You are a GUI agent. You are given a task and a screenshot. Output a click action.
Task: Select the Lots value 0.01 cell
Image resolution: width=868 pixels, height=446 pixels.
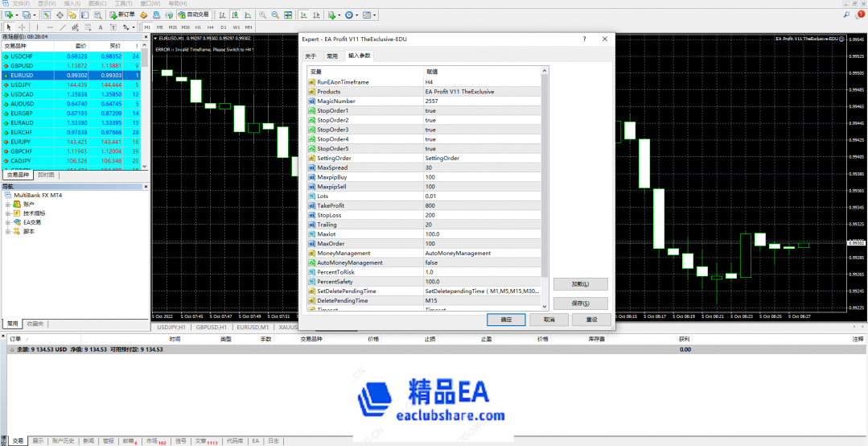(482, 196)
